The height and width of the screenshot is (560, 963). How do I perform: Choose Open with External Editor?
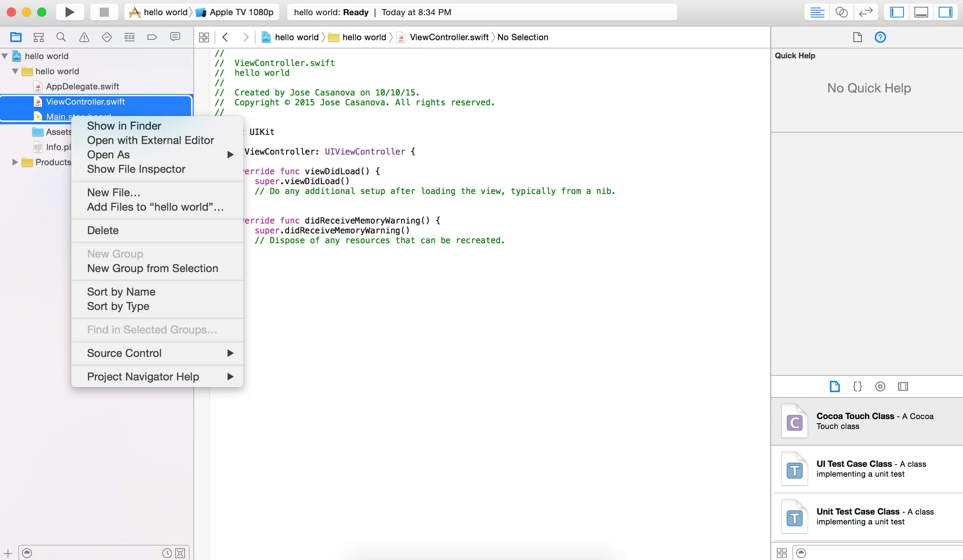[150, 140]
